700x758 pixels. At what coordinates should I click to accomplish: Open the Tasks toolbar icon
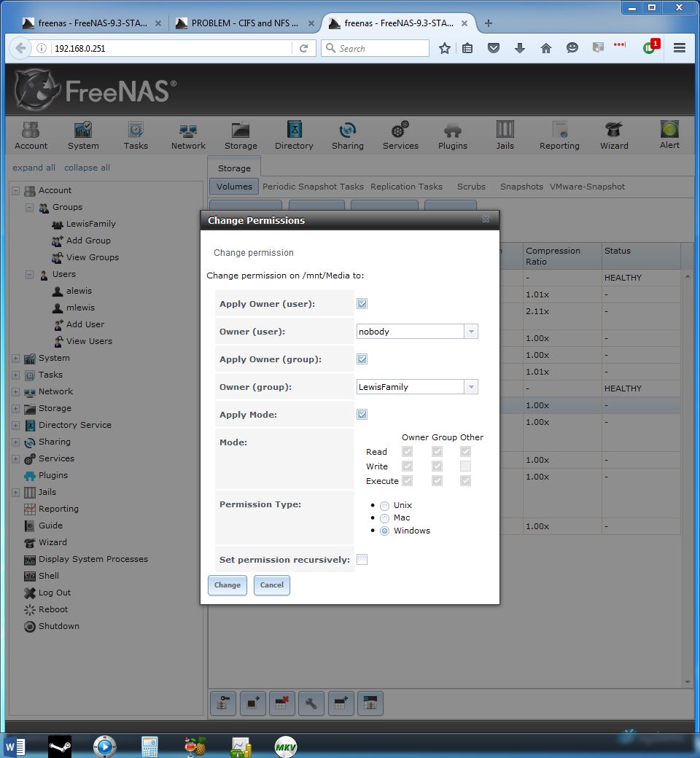(136, 136)
